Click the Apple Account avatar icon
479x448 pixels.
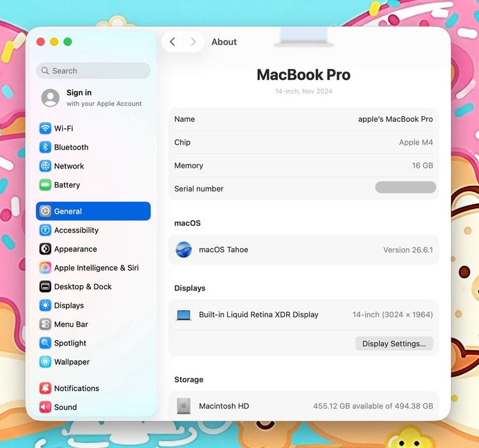click(50, 98)
